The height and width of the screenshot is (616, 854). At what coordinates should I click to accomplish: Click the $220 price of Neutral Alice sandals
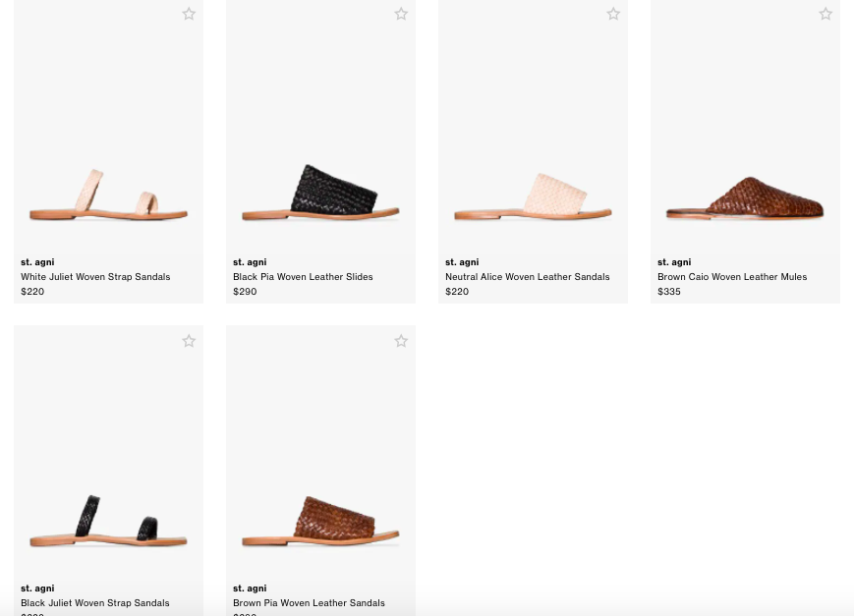point(457,292)
